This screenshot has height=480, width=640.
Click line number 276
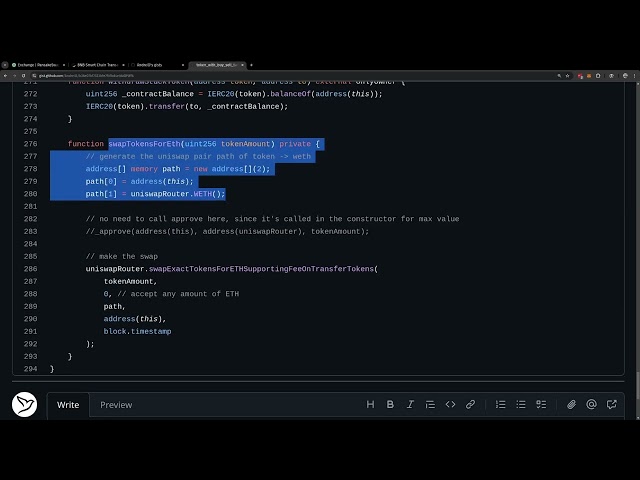click(x=30, y=144)
